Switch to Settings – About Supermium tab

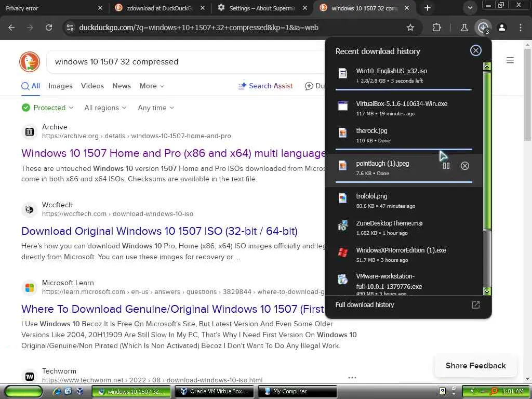[x=262, y=8]
